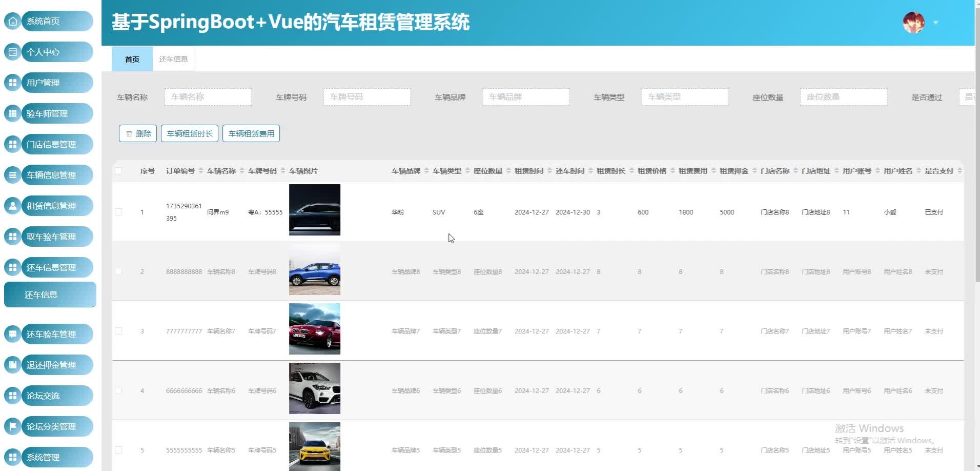Viewport: 980px width, 471px height.
Task: Open the user dropdown arrow beside the avatar
Action: click(x=935, y=23)
